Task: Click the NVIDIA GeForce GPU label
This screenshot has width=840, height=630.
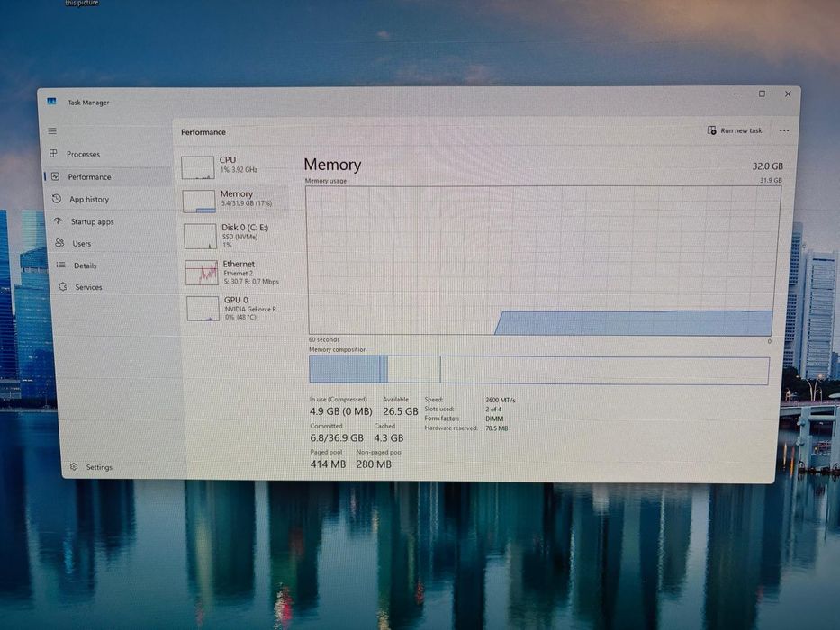Action: (x=252, y=309)
